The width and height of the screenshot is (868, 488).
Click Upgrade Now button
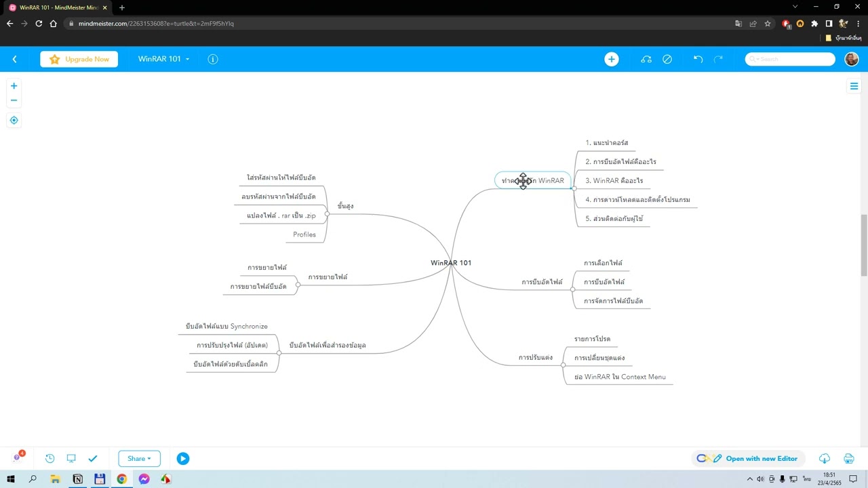coord(79,59)
